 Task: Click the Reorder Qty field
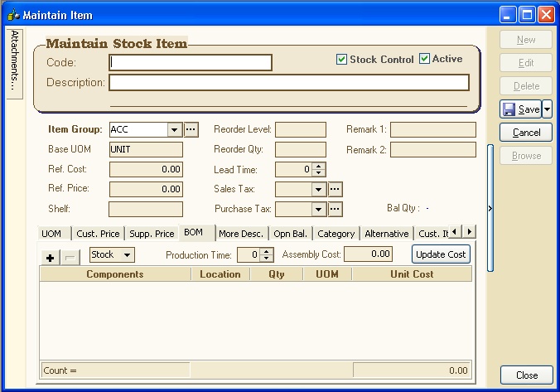[301, 149]
